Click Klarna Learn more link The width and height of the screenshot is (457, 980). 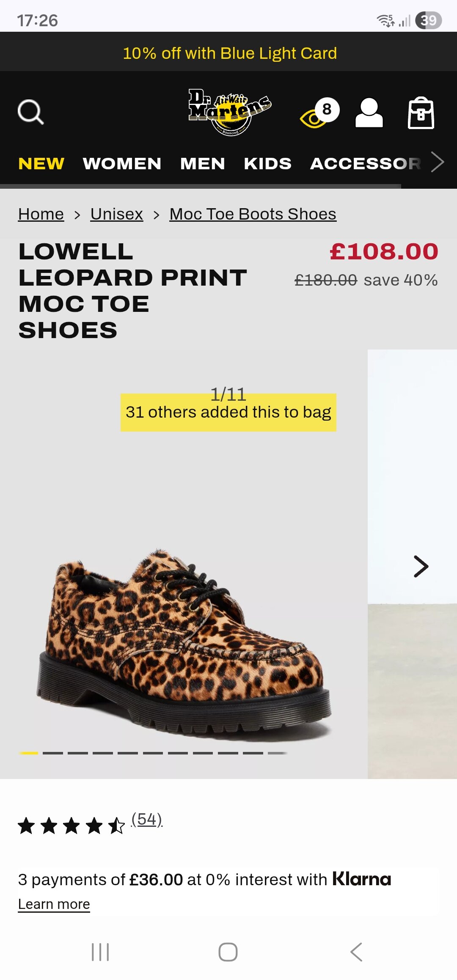coord(54,904)
